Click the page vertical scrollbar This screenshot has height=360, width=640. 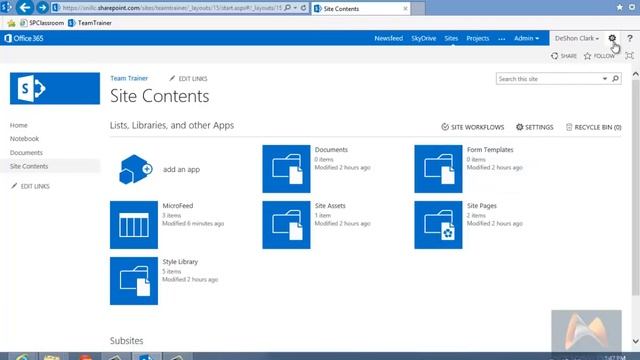pyautogui.click(x=636, y=187)
